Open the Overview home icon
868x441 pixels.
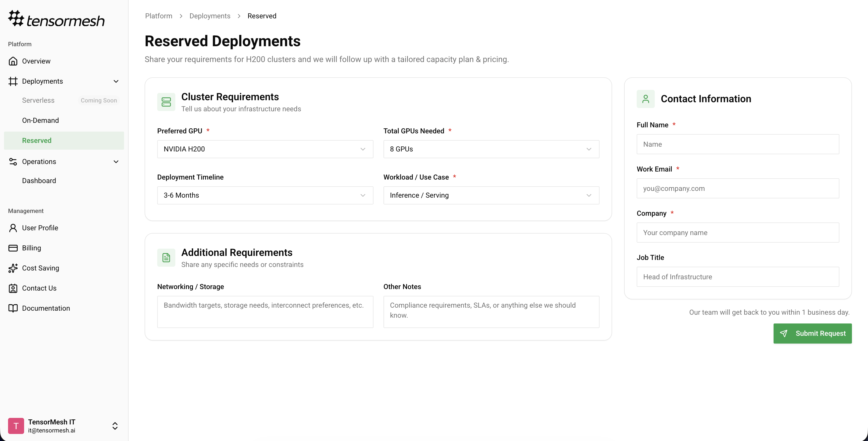click(x=13, y=61)
